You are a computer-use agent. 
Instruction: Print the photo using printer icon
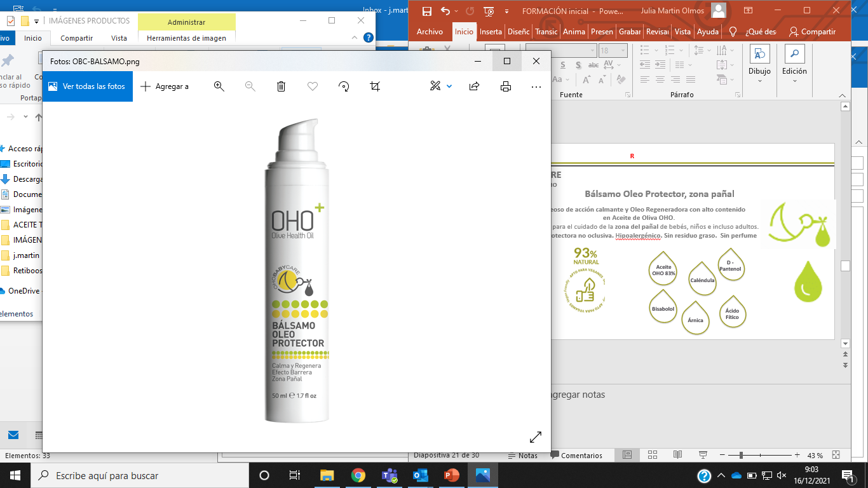point(506,86)
